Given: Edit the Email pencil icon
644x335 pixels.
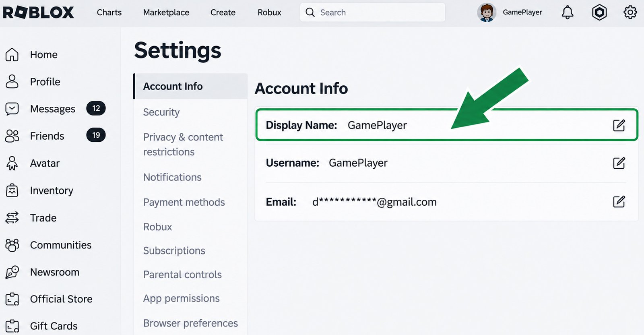Looking at the screenshot, I should (619, 201).
